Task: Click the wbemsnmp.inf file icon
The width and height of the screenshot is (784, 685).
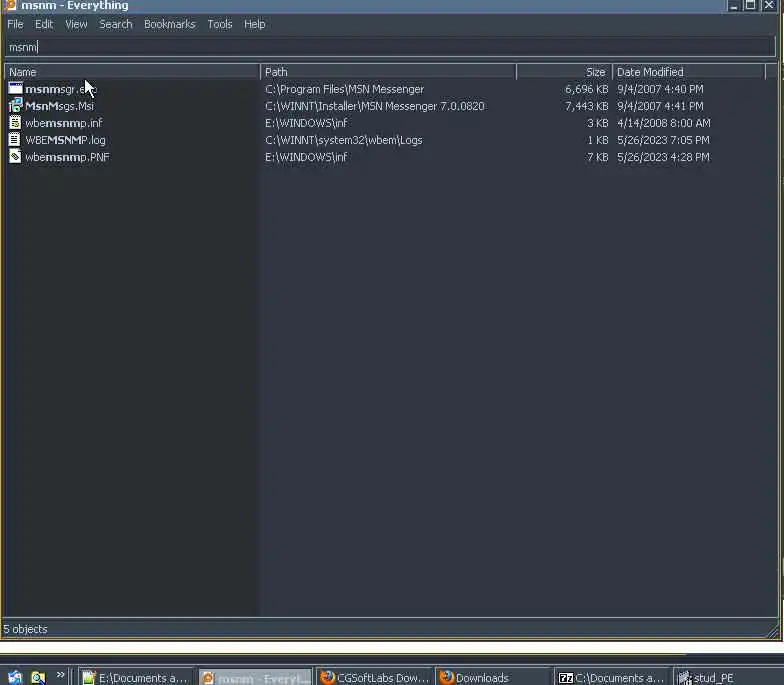Action: (x=15, y=122)
